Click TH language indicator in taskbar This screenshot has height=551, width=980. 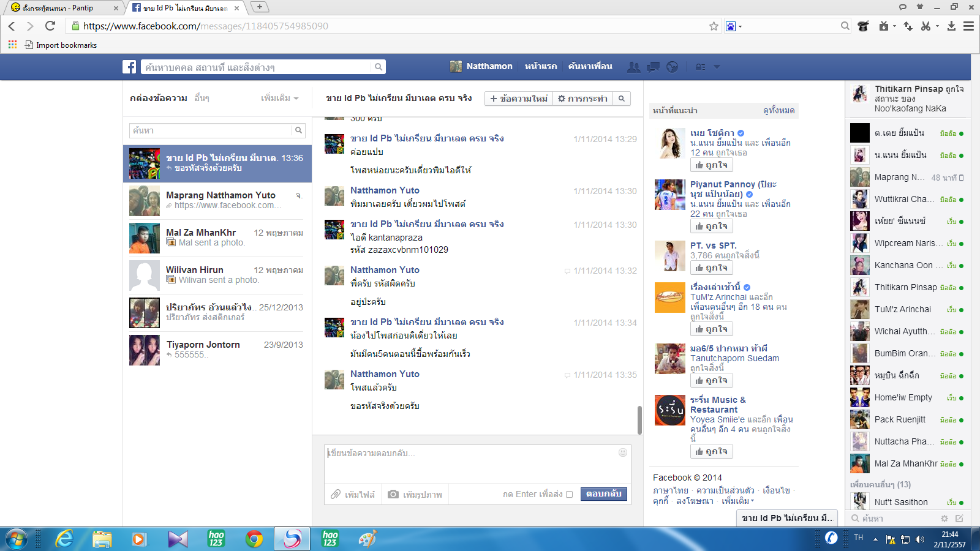(859, 538)
